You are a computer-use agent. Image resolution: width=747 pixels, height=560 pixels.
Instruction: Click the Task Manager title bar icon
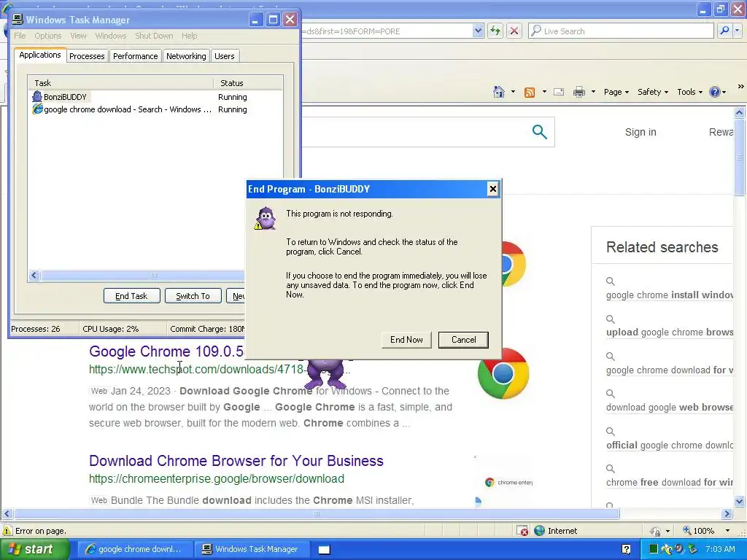click(x=18, y=19)
